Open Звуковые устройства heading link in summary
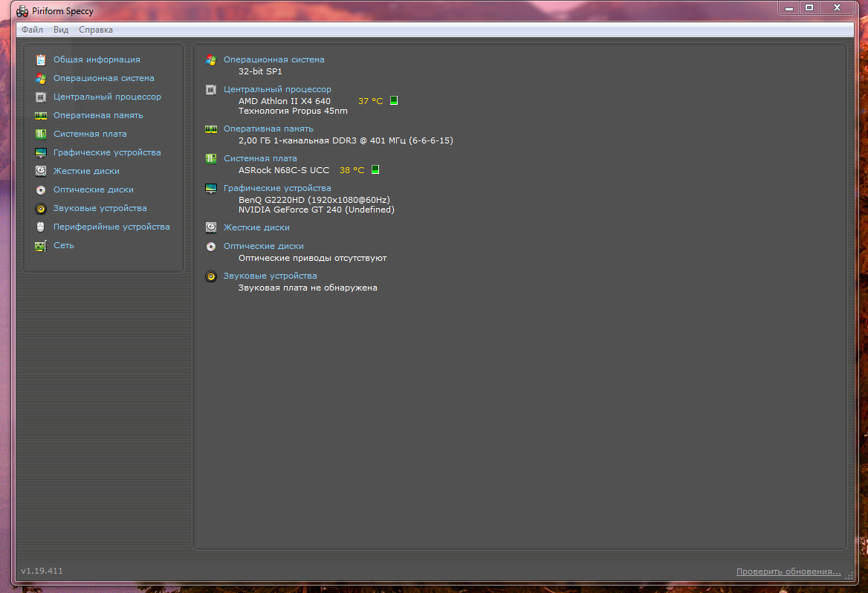The image size is (868, 593). point(271,276)
